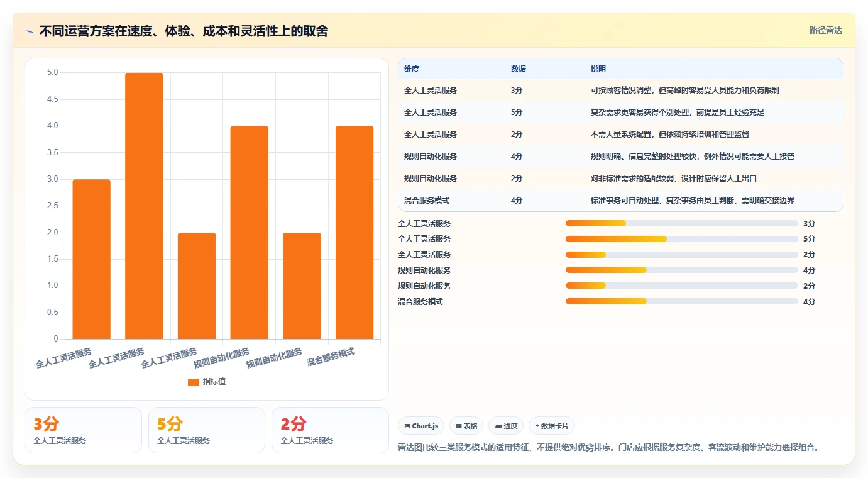Open the 5分 data card
Screen dimensions: 868x478
tap(207, 430)
